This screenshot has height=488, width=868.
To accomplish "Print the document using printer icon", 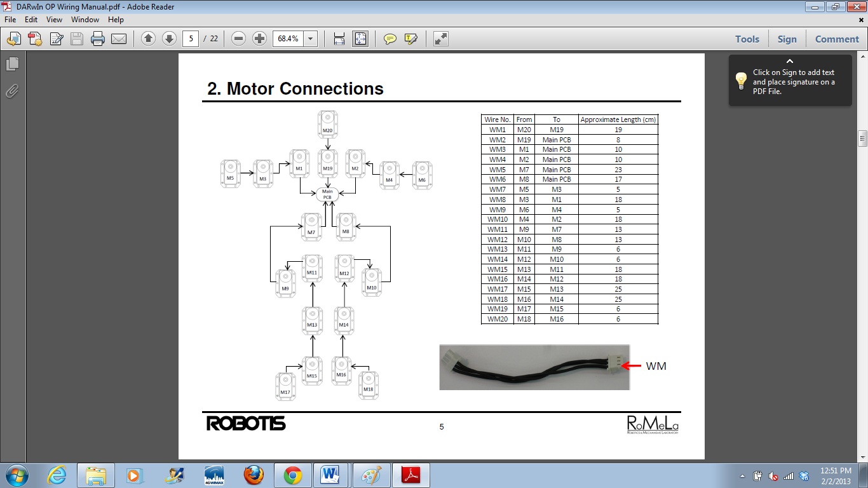I will click(x=97, y=39).
